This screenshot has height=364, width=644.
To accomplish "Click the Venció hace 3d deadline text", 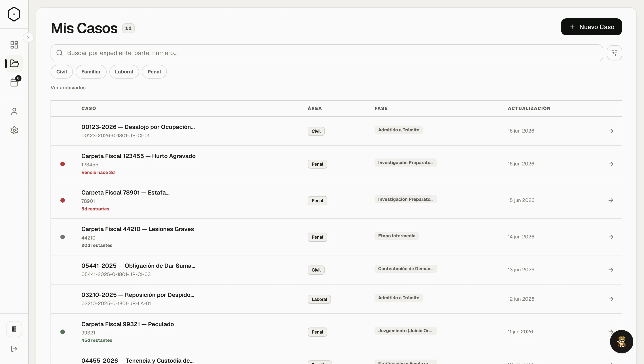I will pyautogui.click(x=98, y=173).
